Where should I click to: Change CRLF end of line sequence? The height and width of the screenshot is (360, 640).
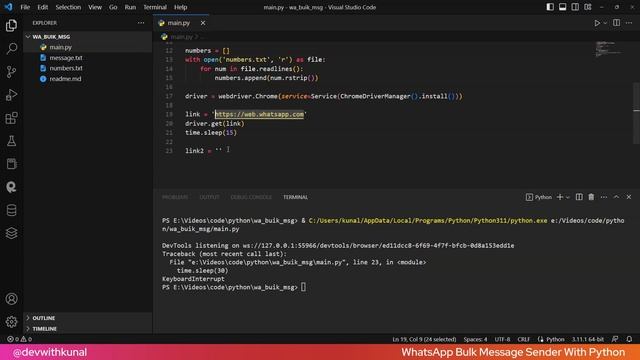tap(523, 339)
